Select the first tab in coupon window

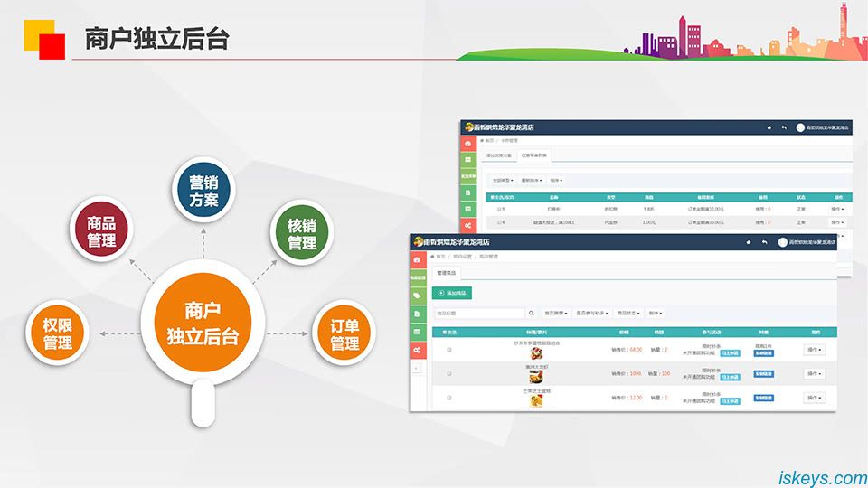[x=498, y=155]
